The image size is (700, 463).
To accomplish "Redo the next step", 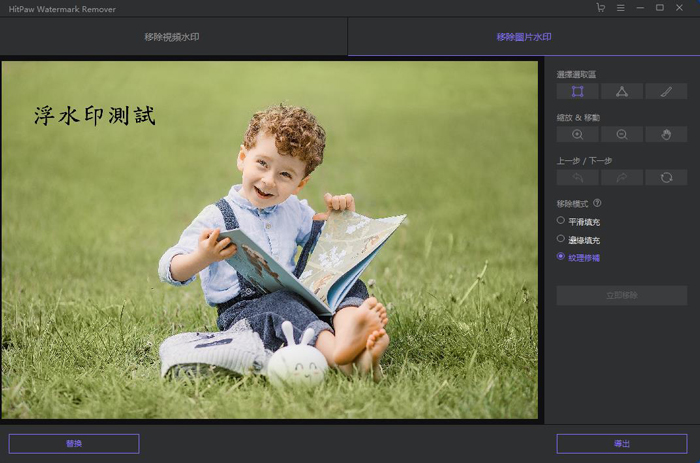I will pos(622,177).
